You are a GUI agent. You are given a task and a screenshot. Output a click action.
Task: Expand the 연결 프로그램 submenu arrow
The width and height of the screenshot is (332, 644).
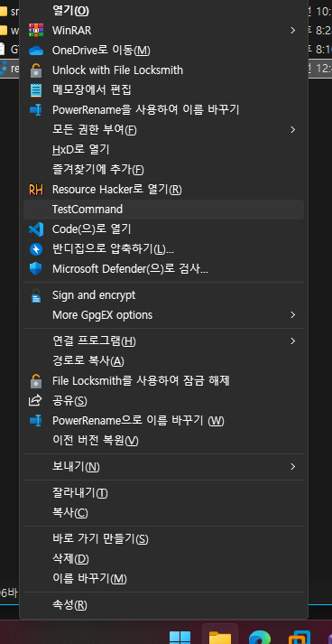click(x=292, y=341)
